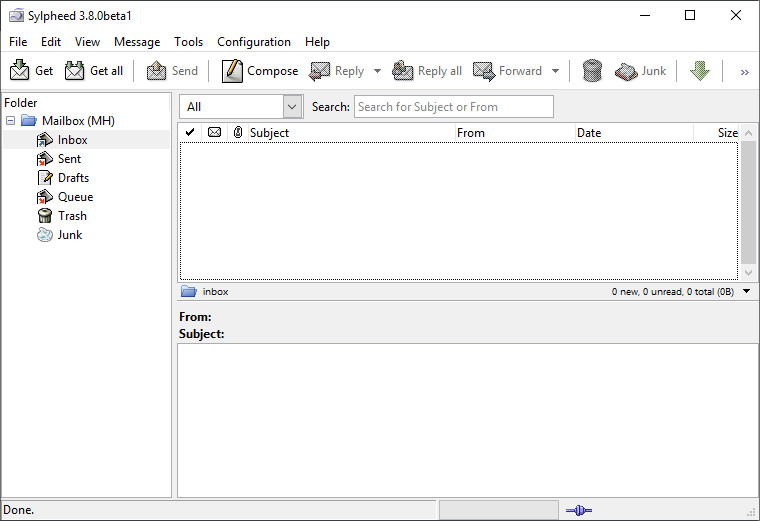
Task: Click the trash can Delete icon
Action: click(592, 71)
